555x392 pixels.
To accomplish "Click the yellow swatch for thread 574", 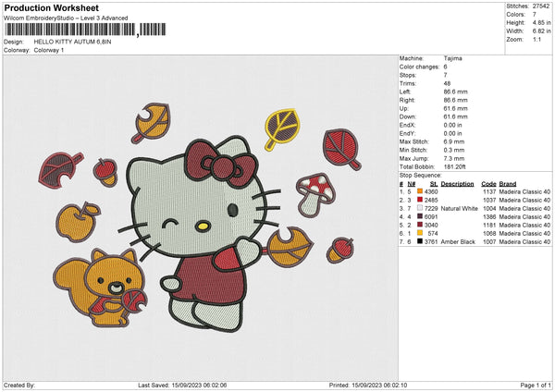I will 420,233.
